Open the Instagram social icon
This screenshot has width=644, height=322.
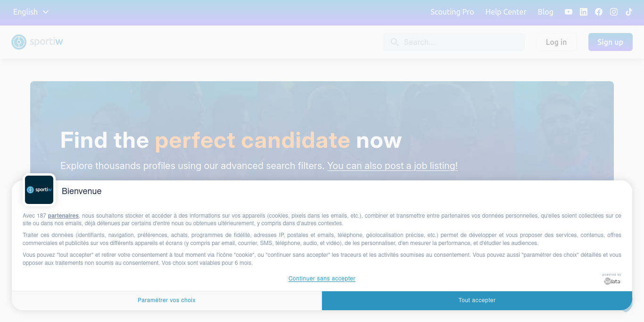coord(614,12)
